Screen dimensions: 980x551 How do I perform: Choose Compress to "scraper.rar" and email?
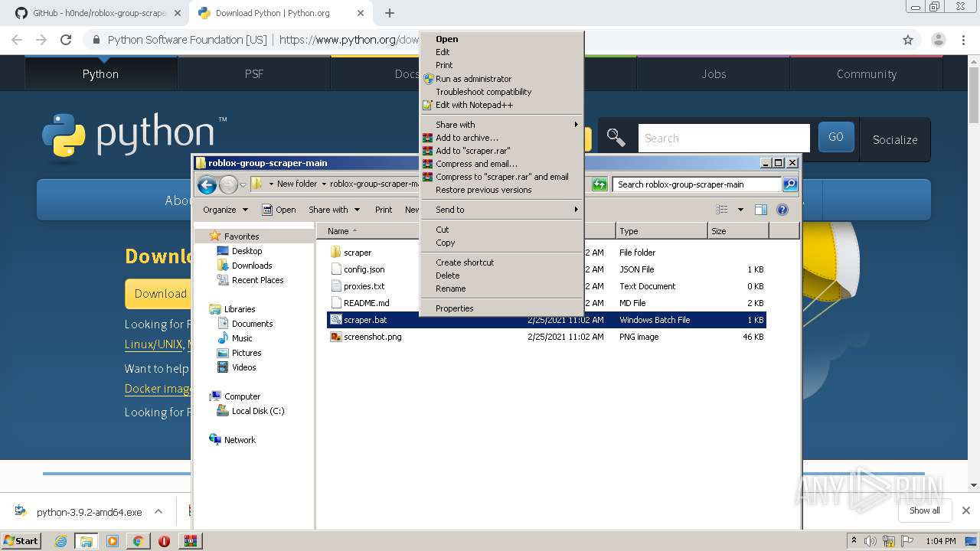pos(501,177)
